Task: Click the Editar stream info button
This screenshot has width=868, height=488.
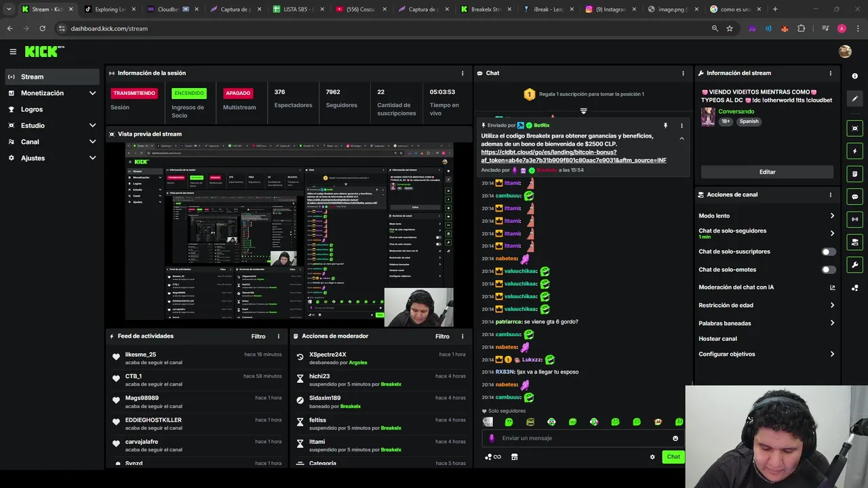Action: click(x=767, y=172)
